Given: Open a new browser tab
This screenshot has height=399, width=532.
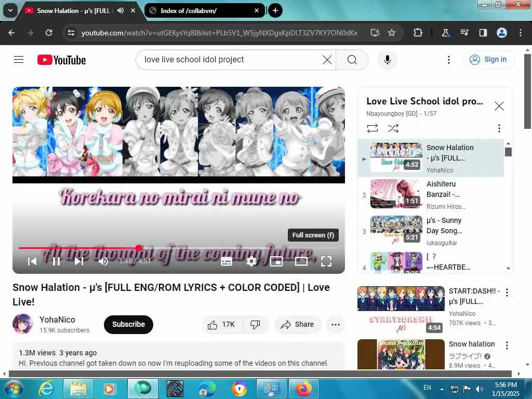Looking at the screenshot, I should [x=275, y=10].
